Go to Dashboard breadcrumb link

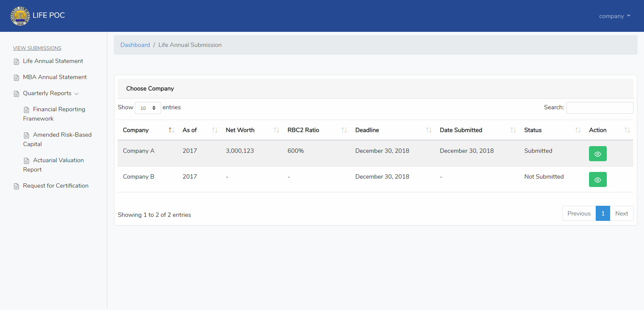(135, 45)
